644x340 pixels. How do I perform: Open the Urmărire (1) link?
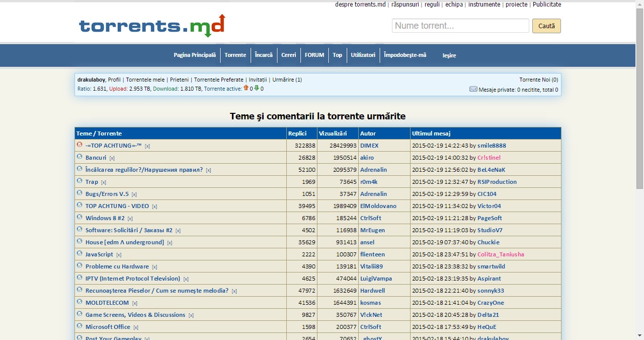click(x=287, y=80)
